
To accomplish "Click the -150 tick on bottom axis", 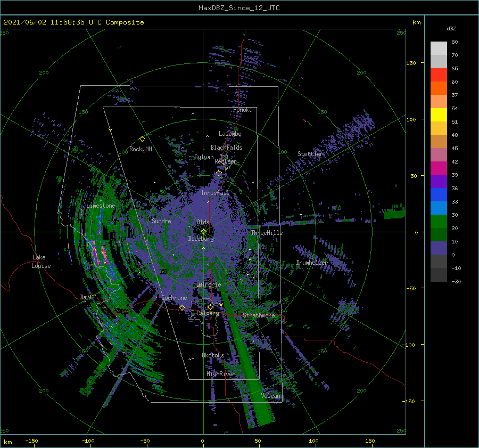I will (x=31, y=441).
